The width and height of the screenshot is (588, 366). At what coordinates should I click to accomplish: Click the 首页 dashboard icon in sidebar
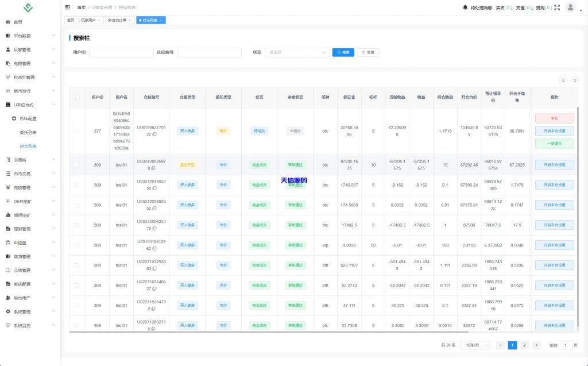(x=8, y=22)
